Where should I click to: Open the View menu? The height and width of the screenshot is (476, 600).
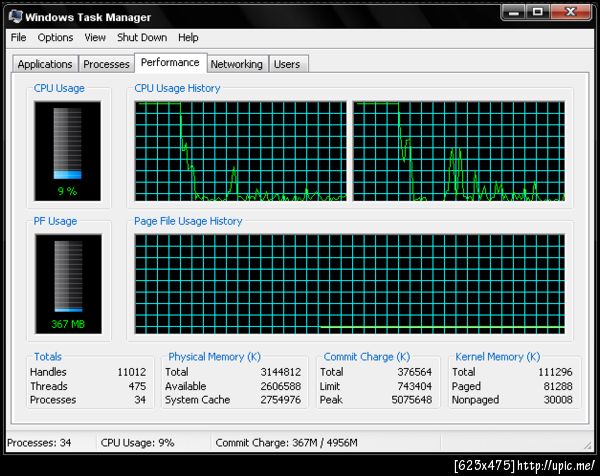tap(95, 37)
